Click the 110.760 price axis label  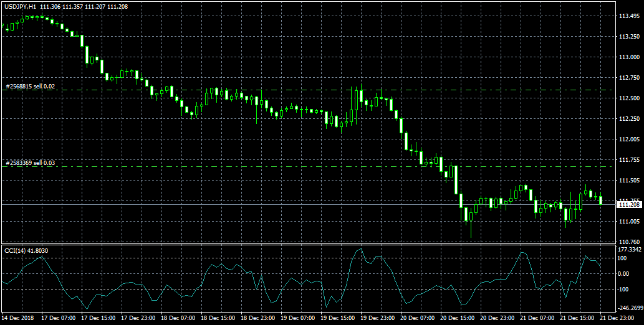point(628,242)
